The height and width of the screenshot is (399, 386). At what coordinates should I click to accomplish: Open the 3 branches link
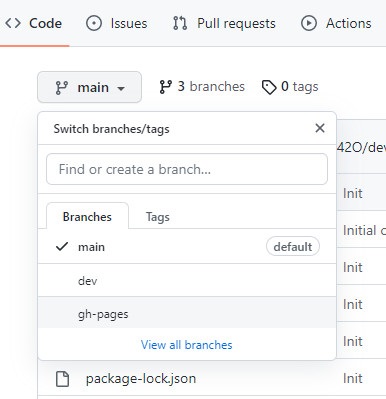coord(202,87)
